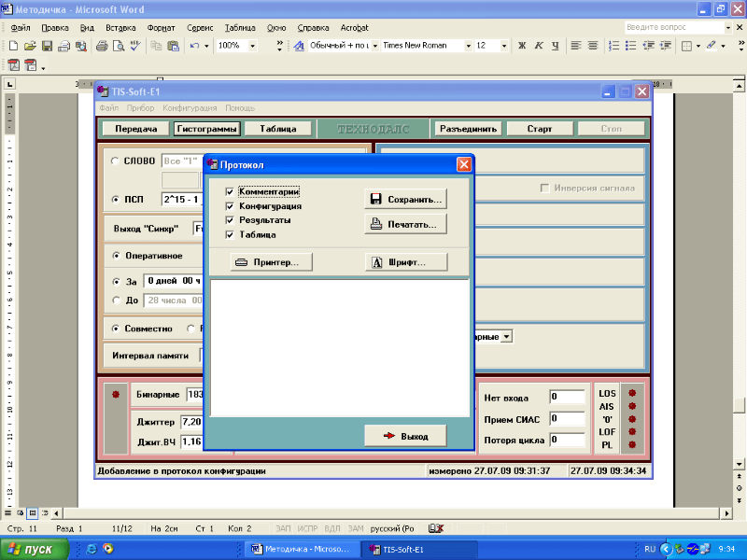This screenshot has width=747, height=560.
Task: Open the Times New Roman font dropdown
Action: pos(469,46)
